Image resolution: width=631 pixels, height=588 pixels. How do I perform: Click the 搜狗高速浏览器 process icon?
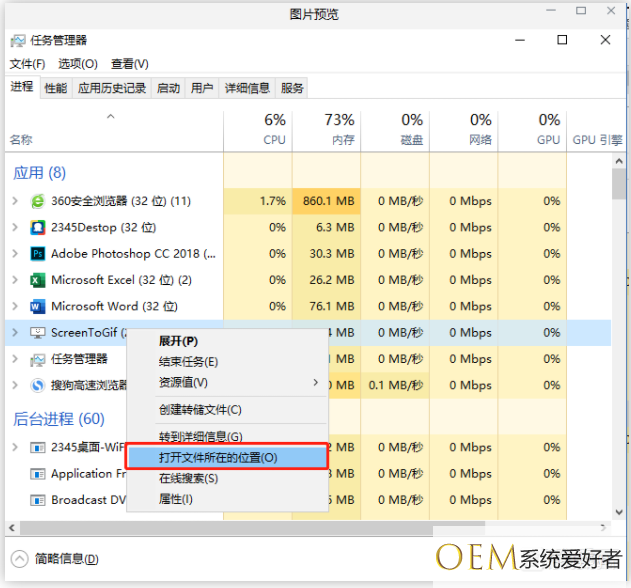(x=38, y=385)
